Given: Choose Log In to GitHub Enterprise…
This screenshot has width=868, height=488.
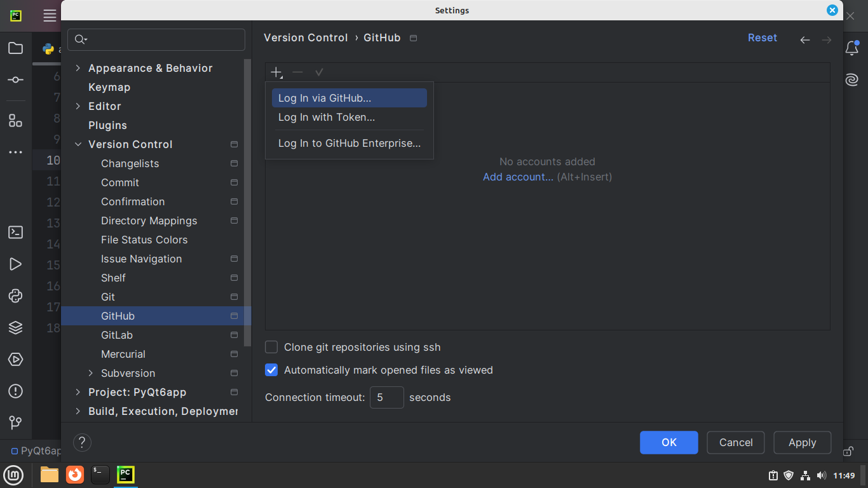Looking at the screenshot, I should tap(349, 143).
